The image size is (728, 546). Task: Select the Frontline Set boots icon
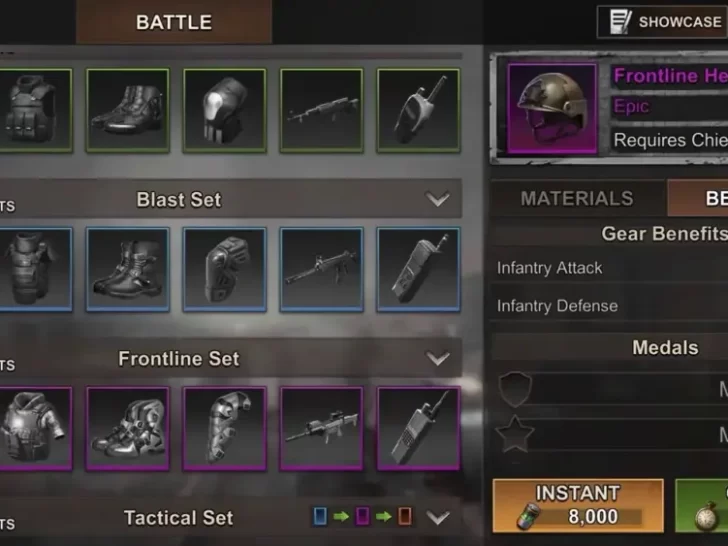pyautogui.click(x=128, y=429)
